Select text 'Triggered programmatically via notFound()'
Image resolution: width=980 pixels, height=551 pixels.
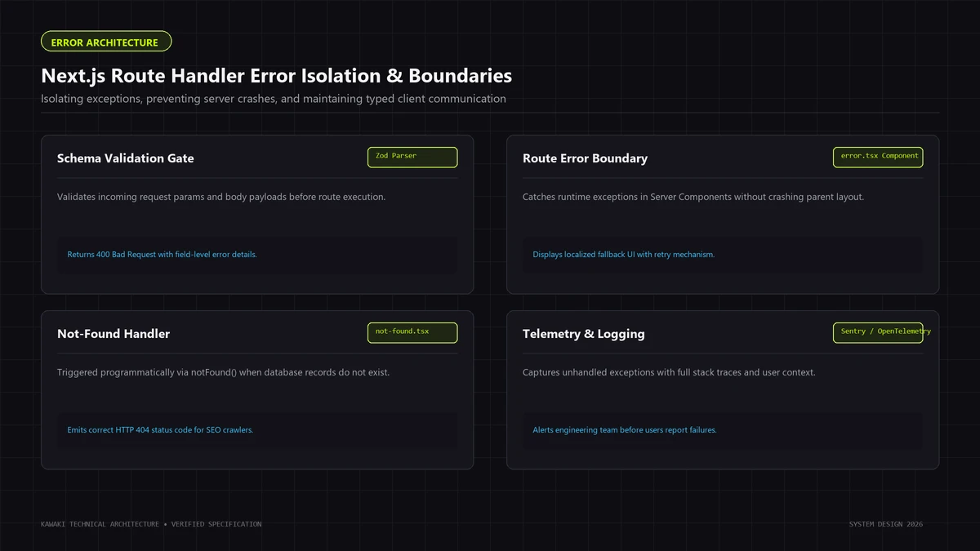click(147, 372)
